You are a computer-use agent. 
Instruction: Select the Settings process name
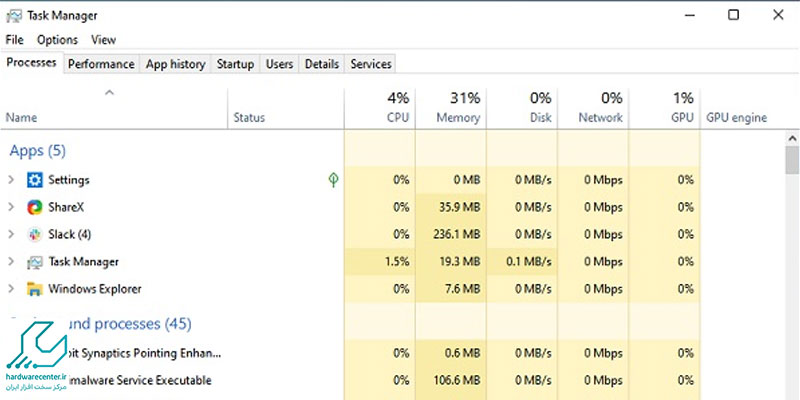pos(69,180)
